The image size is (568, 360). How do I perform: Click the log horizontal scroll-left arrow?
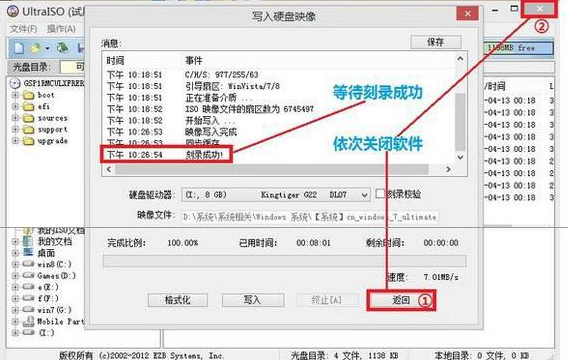[x=109, y=169]
